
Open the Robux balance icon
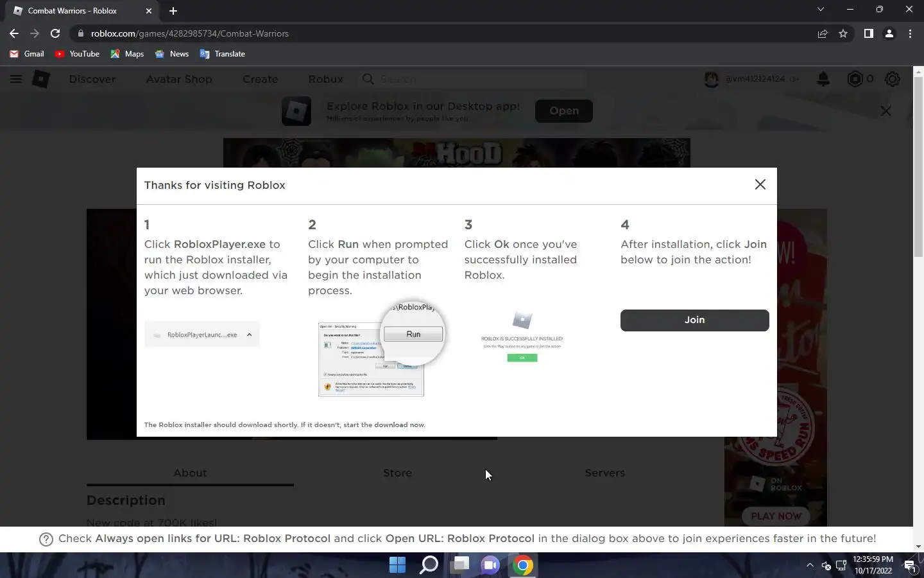click(855, 79)
